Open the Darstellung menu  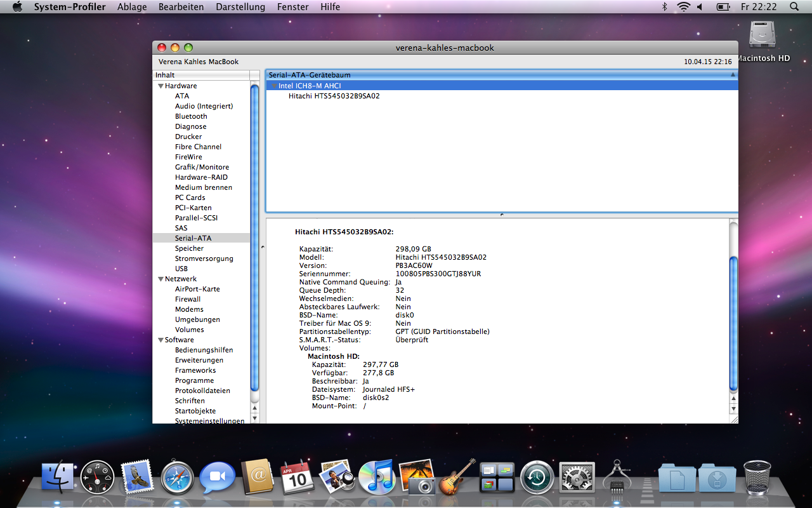240,6
